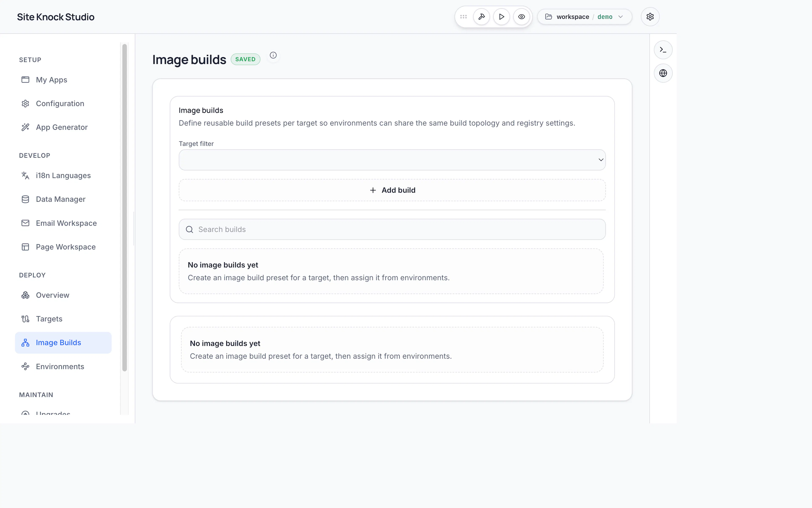Click the magnifier icon in Search builds
This screenshot has width=812, height=508.
click(x=190, y=229)
